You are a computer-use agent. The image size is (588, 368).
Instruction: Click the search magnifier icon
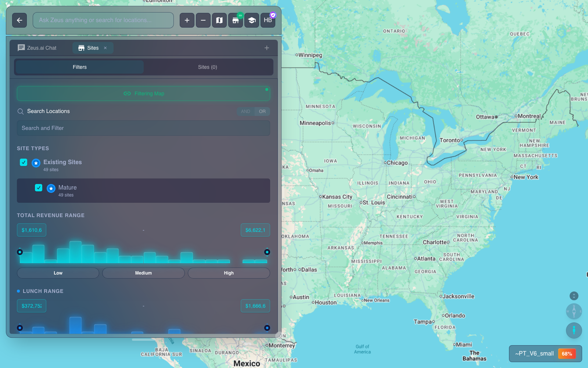point(21,112)
